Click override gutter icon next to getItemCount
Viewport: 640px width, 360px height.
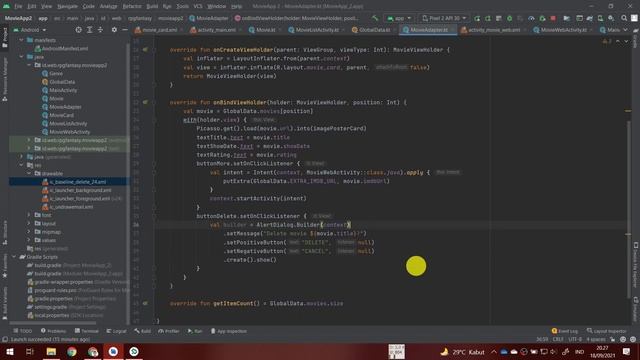click(145, 303)
